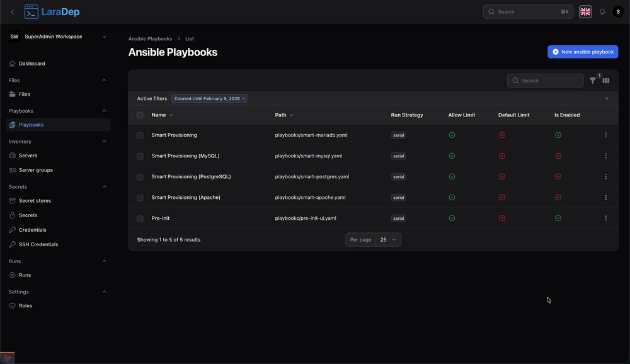Image resolution: width=630 pixels, height=364 pixels.
Task: Click the UK flag language switcher
Action: [x=585, y=12]
